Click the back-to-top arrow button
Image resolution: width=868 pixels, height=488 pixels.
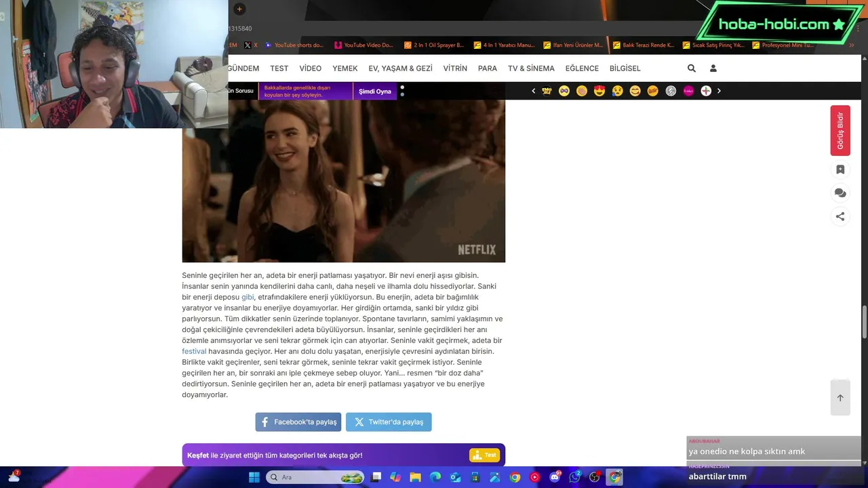pyautogui.click(x=840, y=398)
